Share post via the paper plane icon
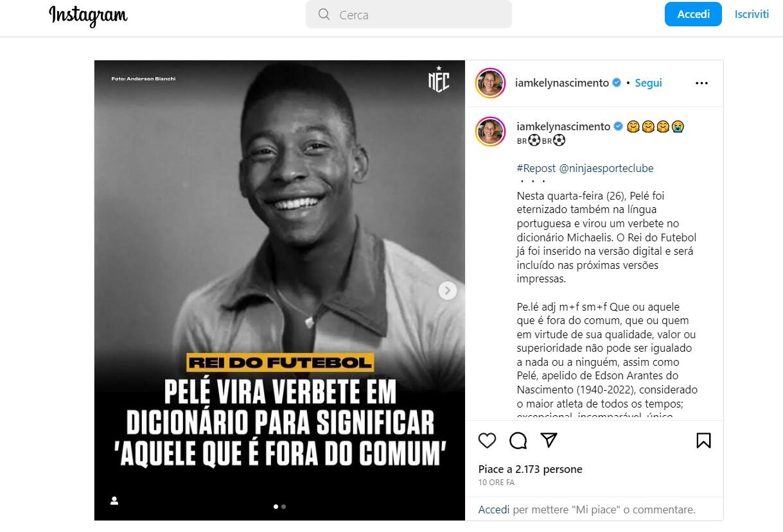 click(548, 440)
